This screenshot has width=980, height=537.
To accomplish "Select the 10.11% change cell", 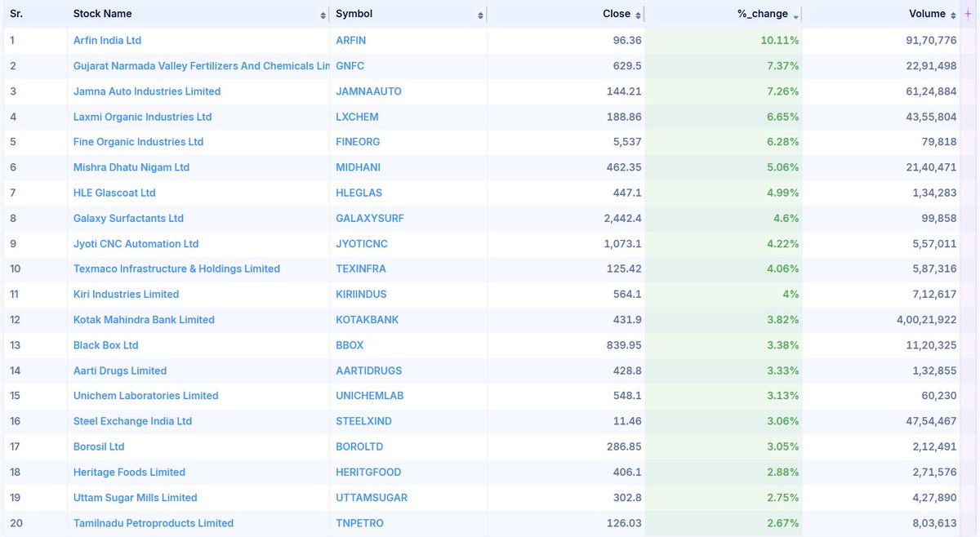I will [724, 40].
